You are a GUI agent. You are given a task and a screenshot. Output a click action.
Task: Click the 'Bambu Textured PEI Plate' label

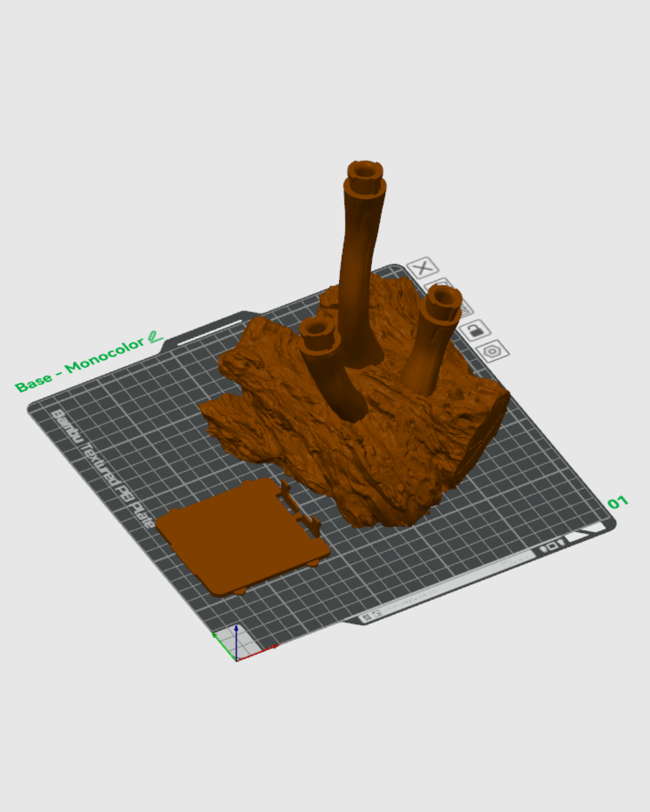[x=102, y=469]
